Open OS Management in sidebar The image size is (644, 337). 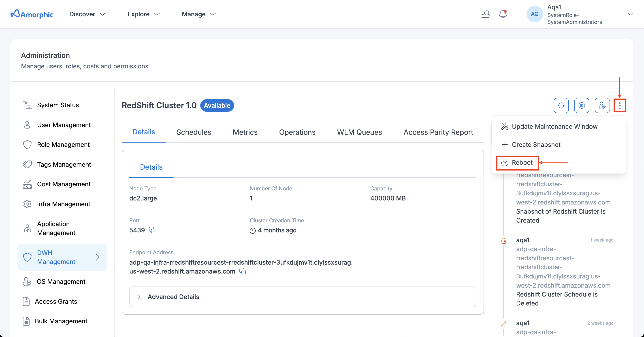(x=61, y=282)
